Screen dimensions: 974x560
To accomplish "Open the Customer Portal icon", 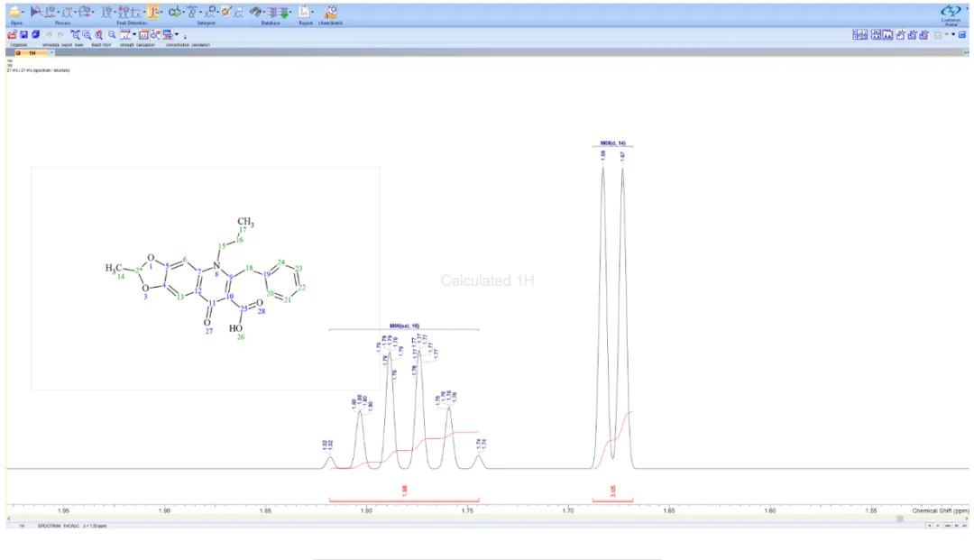I will [x=951, y=11].
